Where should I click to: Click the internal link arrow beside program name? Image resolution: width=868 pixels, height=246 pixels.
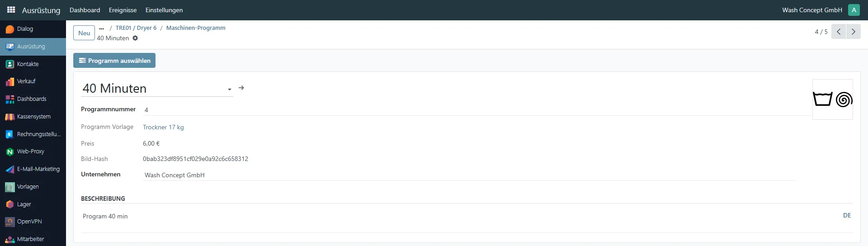tap(241, 88)
